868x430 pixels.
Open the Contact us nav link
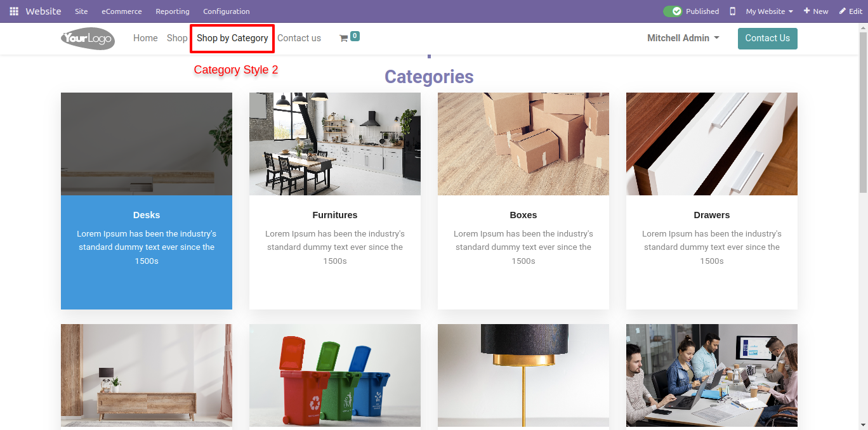[299, 38]
